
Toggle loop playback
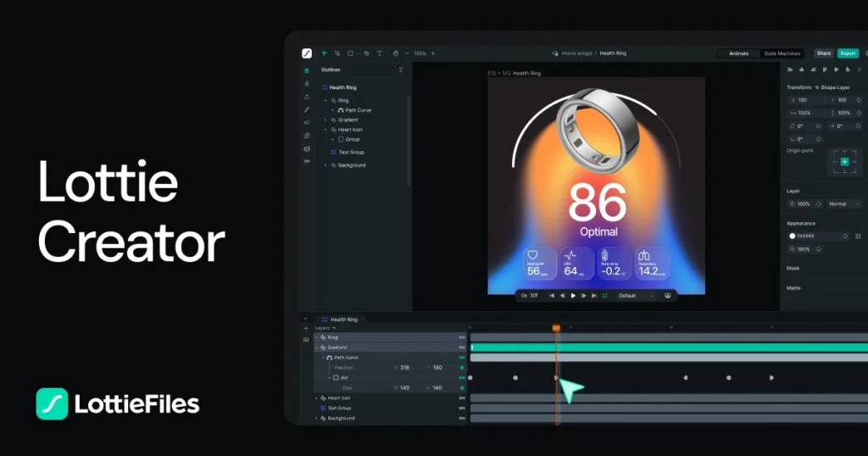604,296
